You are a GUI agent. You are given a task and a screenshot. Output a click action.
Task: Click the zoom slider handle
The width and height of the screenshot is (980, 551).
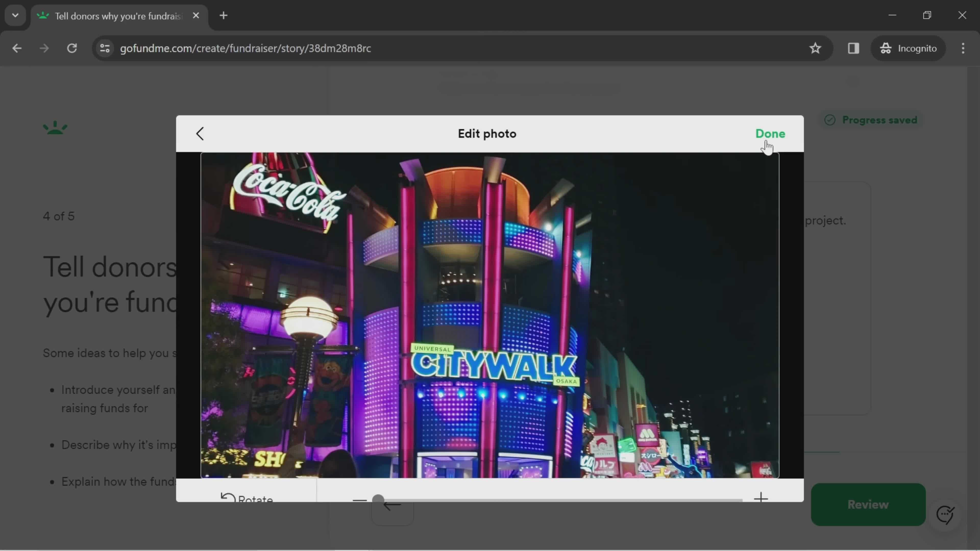378,499
